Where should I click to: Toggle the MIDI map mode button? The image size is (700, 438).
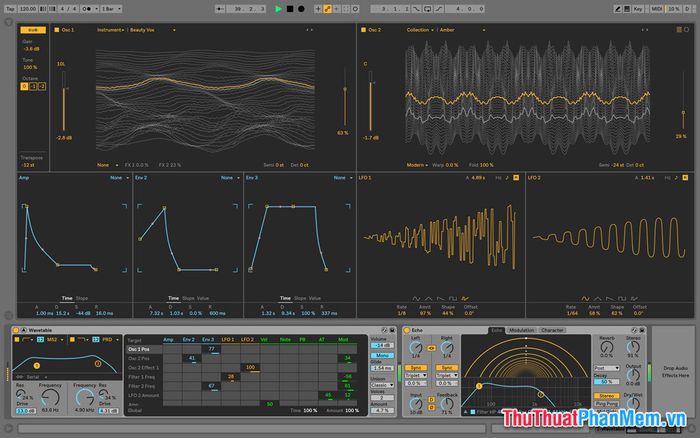click(656, 8)
